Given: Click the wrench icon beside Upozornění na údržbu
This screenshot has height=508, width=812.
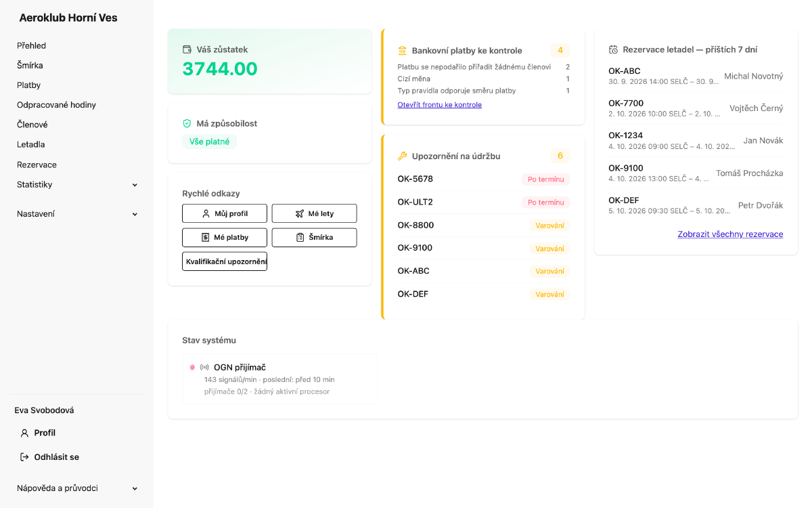Looking at the screenshot, I should point(402,156).
